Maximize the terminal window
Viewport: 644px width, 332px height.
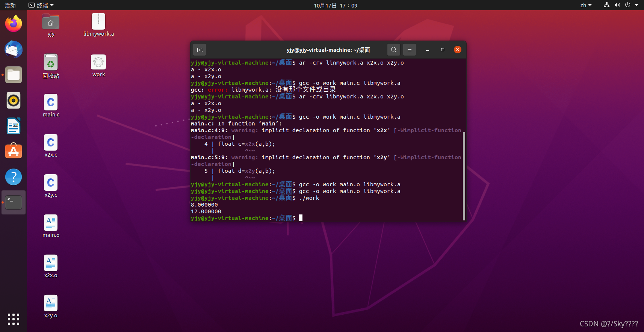pos(443,50)
